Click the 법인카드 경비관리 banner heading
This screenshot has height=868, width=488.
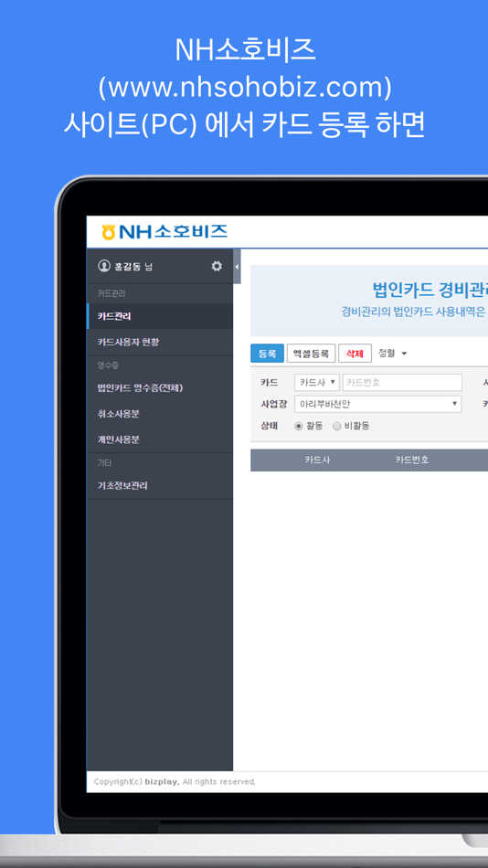click(x=430, y=290)
